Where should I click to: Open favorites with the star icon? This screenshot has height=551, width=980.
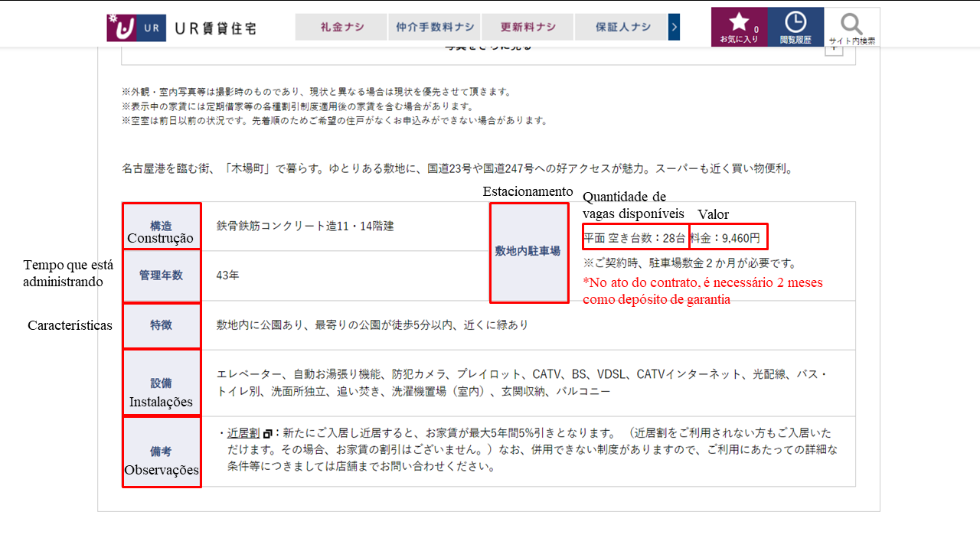[x=739, y=27]
